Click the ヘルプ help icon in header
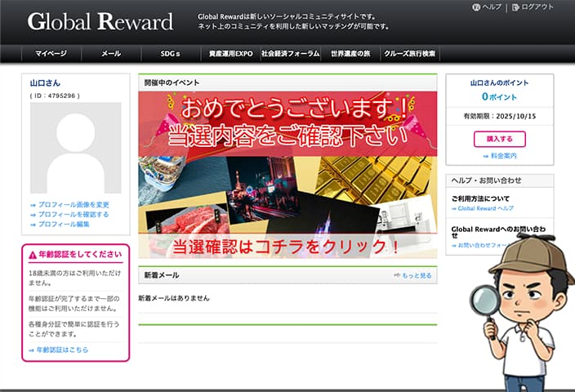The height and width of the screenshot is (392, 575). click(477, 7)
